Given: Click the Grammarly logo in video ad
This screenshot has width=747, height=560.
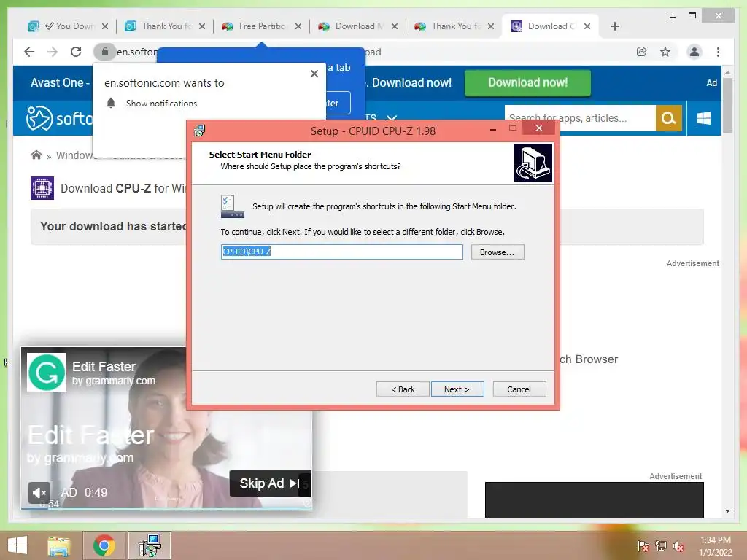Looking at the screenshot, I should 46,373.
